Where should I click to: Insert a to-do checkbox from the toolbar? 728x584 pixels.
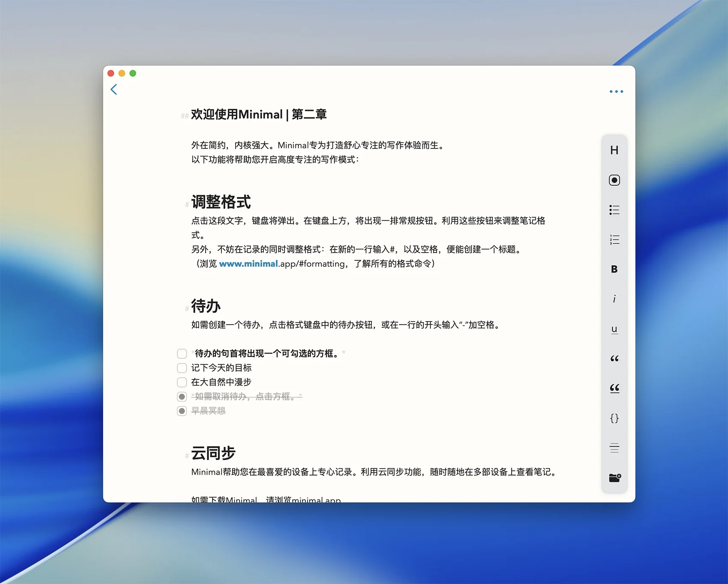[614, 180]
